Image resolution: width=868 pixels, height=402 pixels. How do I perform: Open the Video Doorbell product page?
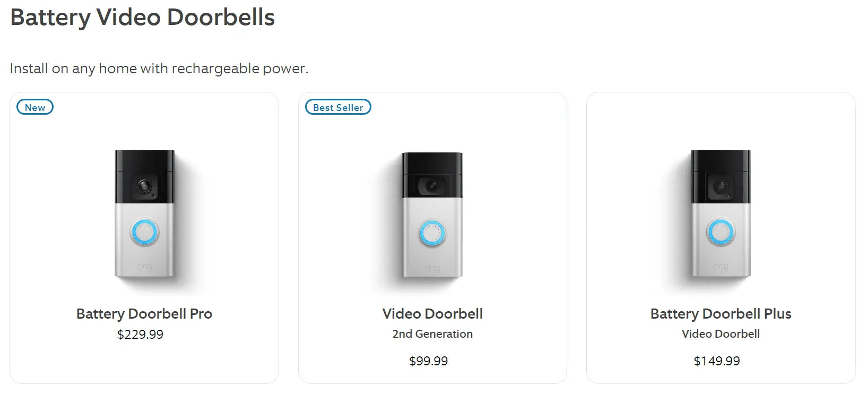pyautogui.click(x=432, y=313)
